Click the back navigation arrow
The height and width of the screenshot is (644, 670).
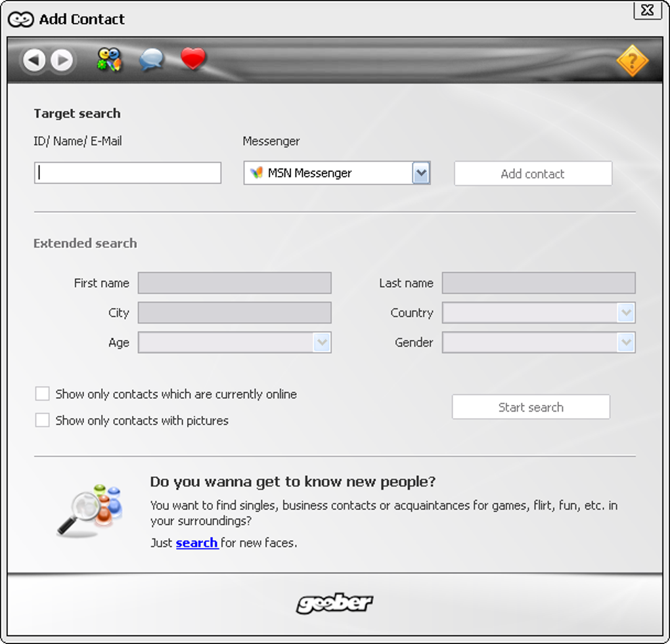point(34,60)
